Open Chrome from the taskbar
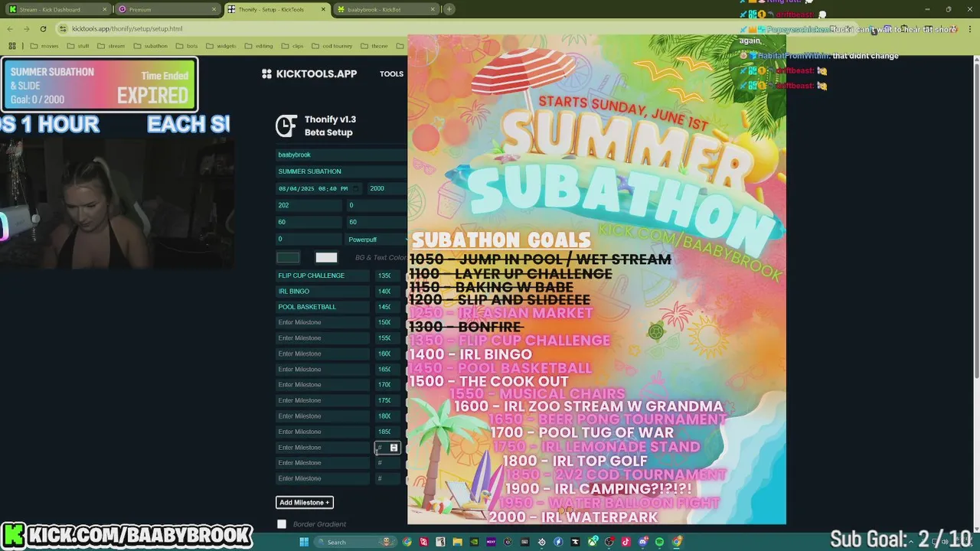Image resolution: width=980 pixels, height=551 pixels. click(407, 542)
